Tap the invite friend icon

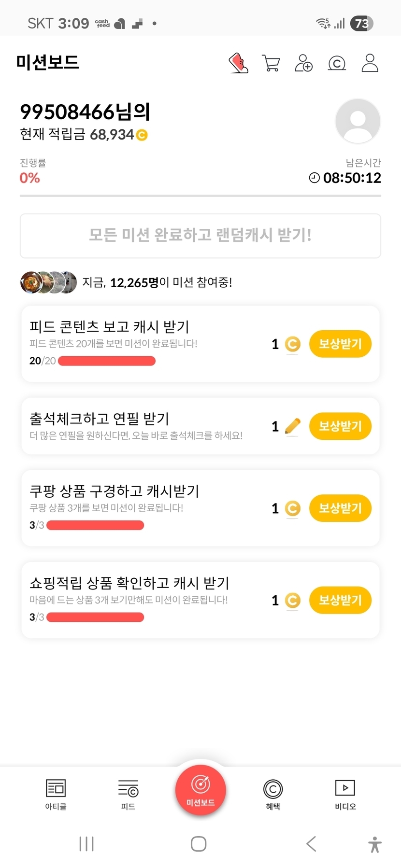(304, 63)
